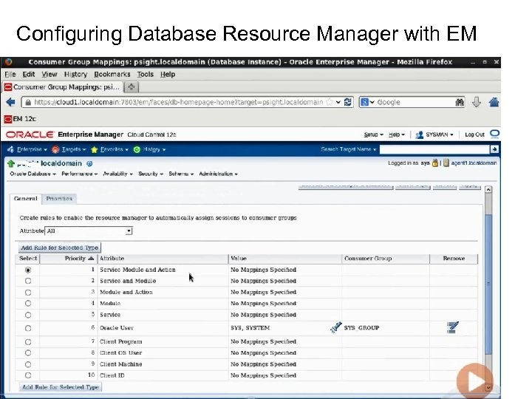The height and width of the screenshot is (399, 532).
Task: Select the Client OS User radio button
Action: [28, 353]
